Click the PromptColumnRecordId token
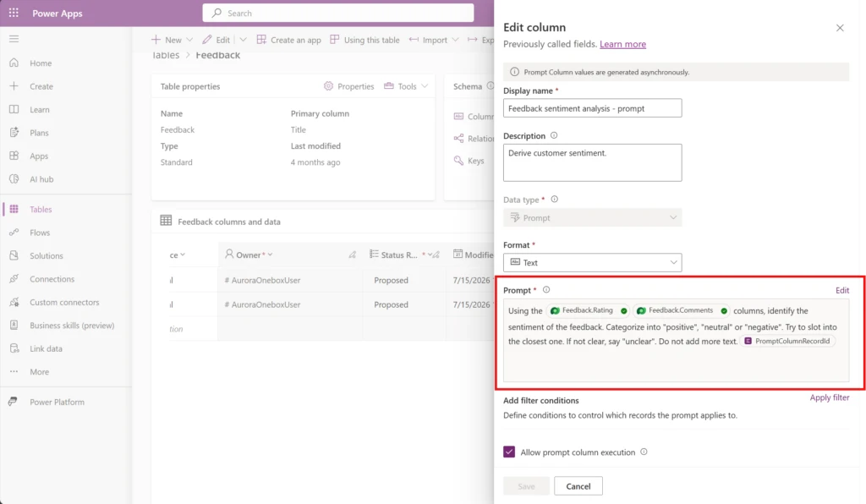This screenshot has height=504, width=866. point(787,341)
